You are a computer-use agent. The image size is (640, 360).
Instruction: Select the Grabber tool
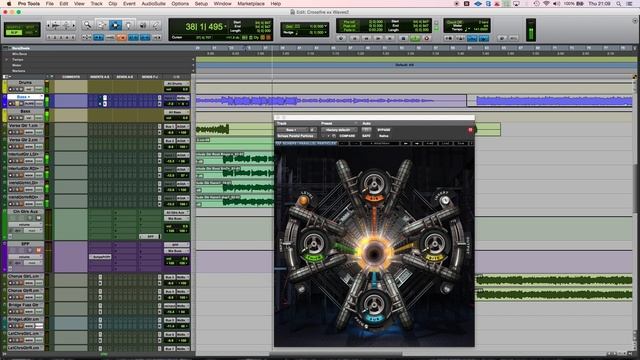click(128, 25)
